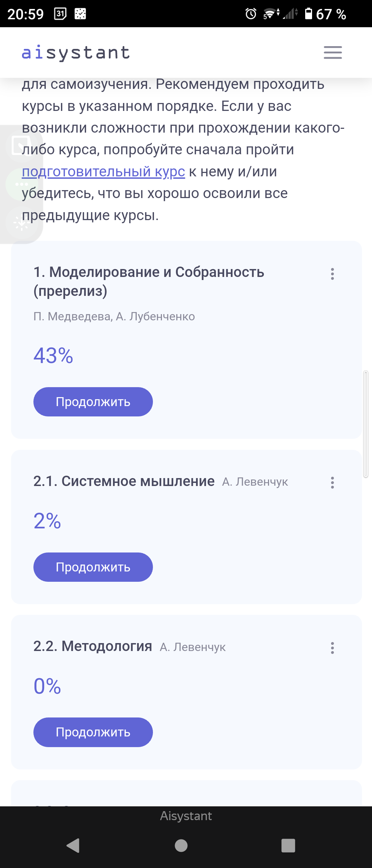Click the page scrollbar thumb on right edge

(366, 424)
